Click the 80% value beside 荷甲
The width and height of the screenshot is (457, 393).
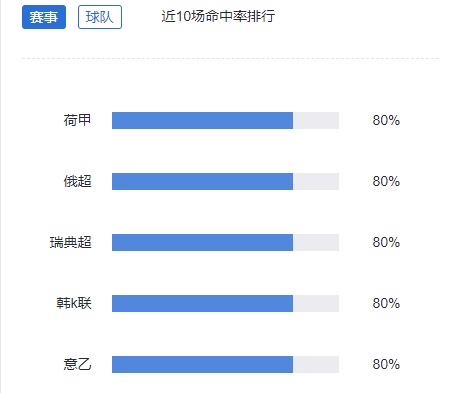pos(386,120)
